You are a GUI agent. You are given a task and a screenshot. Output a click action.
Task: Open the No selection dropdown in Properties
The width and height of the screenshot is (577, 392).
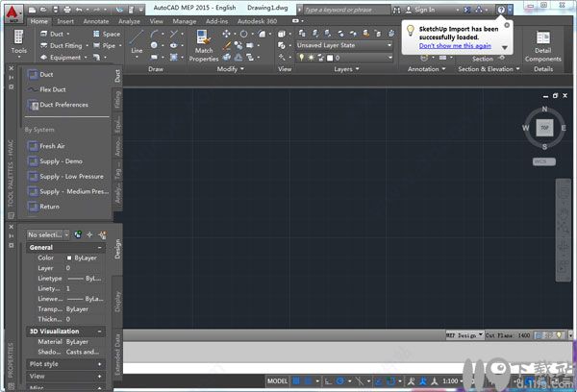tap(48, 234)
